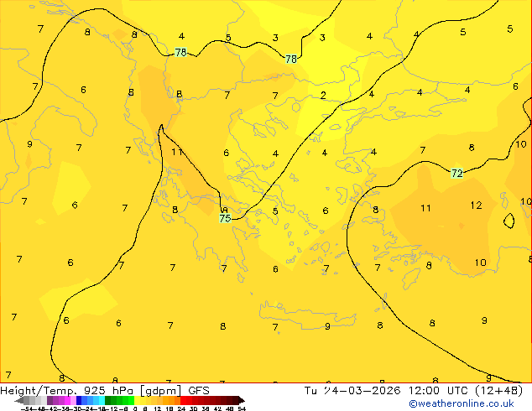Image resolution: width=532 pixels, height=411 pixels.
Task: Click the 75 height contour label
Action: 225,218
